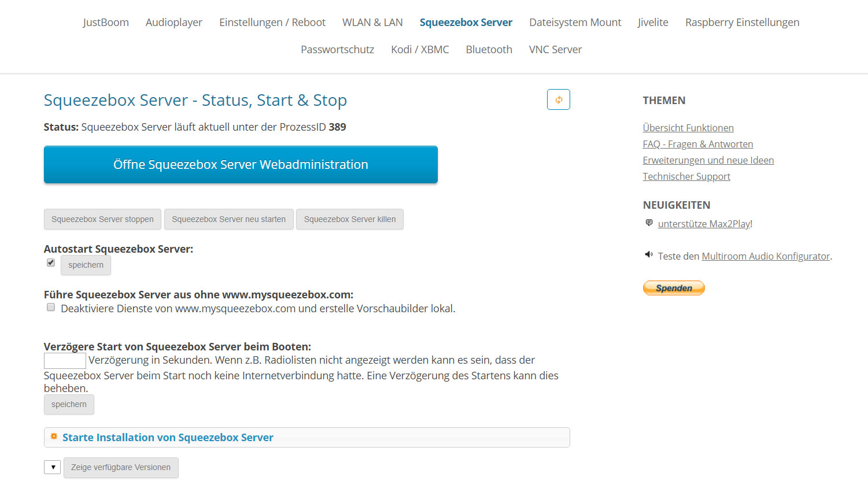Focus the Verzögerung in Sekunden input field
Image resolution: width=868 pixels, height=488 pixels.
[65, 361]
